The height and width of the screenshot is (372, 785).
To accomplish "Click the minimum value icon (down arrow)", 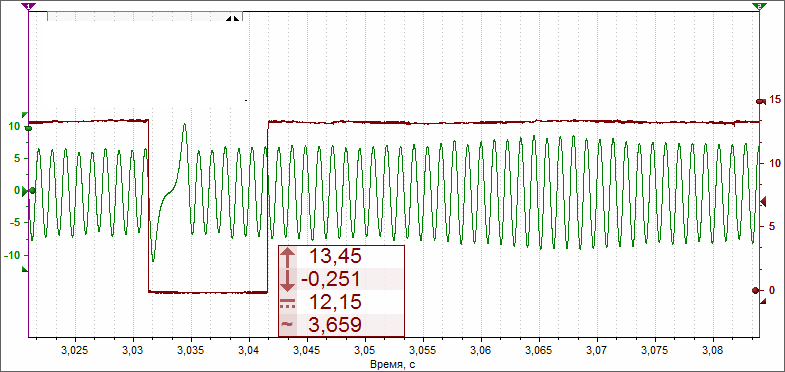I will (288, 280).
